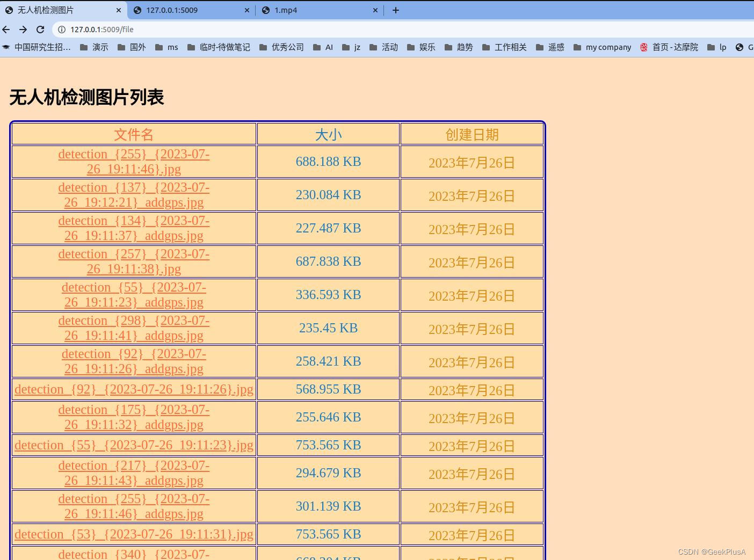Open the 首页-达摩院 bookmark

669,47
